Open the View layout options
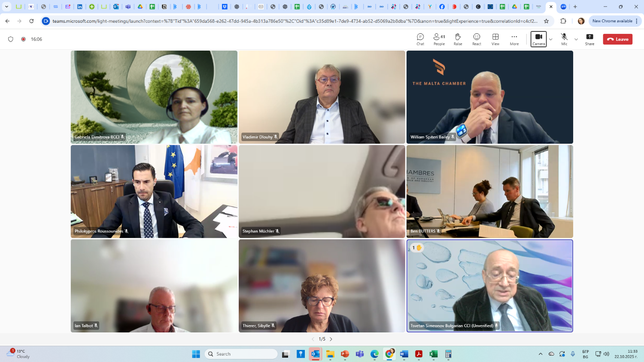 (495, 39)
